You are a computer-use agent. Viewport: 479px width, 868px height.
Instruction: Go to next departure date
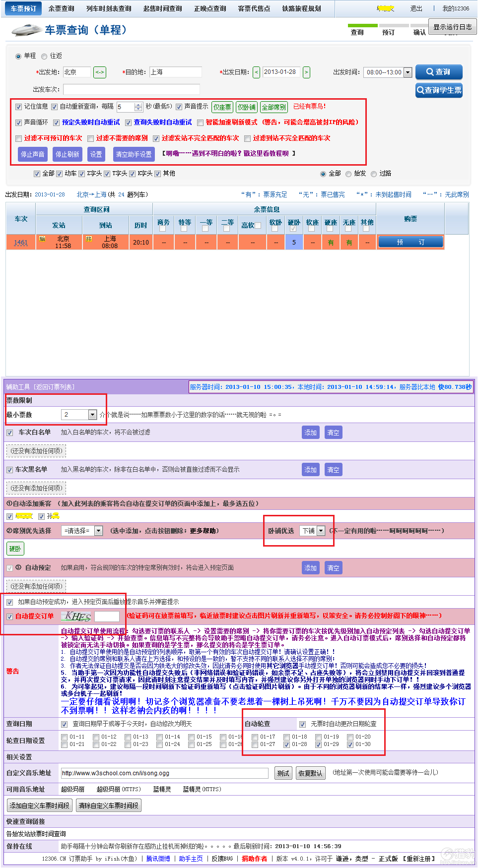(x=306, y=72)
